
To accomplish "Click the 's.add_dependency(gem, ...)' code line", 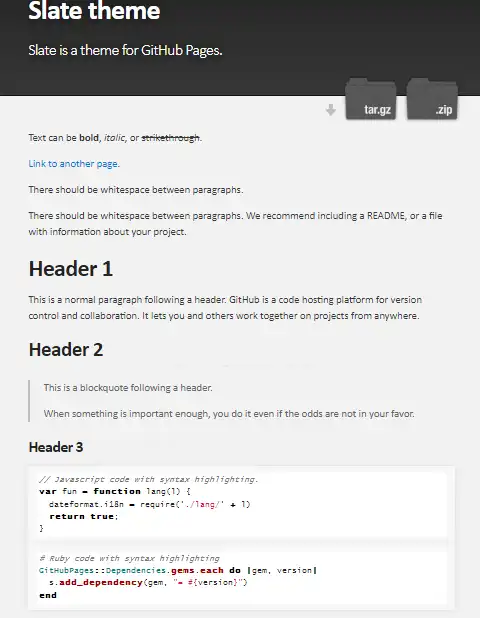I will coord(148,583).
